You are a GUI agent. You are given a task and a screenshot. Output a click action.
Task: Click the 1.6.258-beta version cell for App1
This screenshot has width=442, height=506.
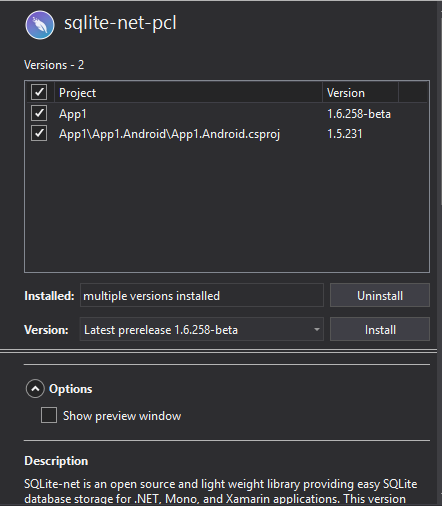click(x=359, y=114)
